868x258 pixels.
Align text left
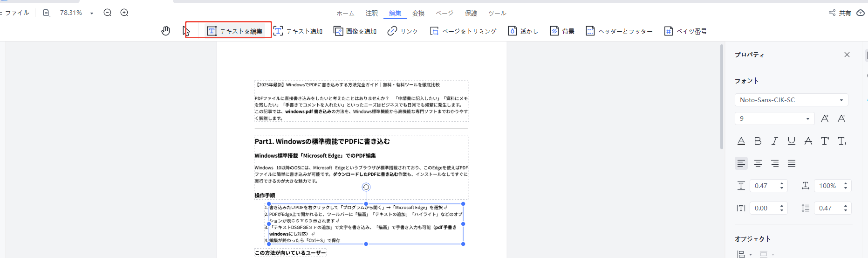(x=741, y=163)
